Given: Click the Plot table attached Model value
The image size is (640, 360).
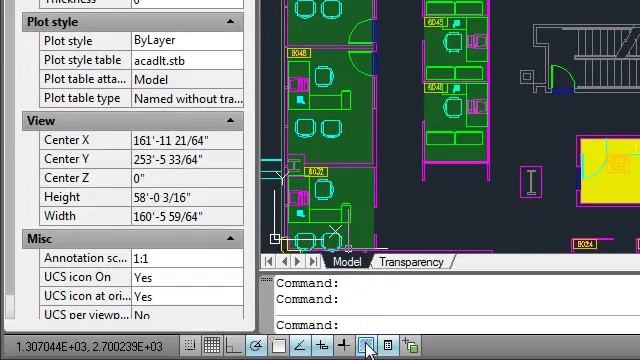Looking at the screenshot, I should pyautogui.click(x=187, y=80).
